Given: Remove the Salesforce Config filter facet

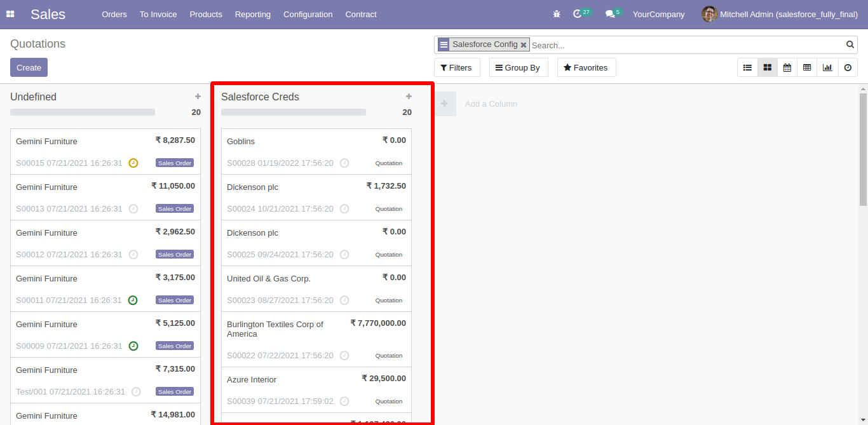Looking at the screenshot, I should (x=524, y=45).
